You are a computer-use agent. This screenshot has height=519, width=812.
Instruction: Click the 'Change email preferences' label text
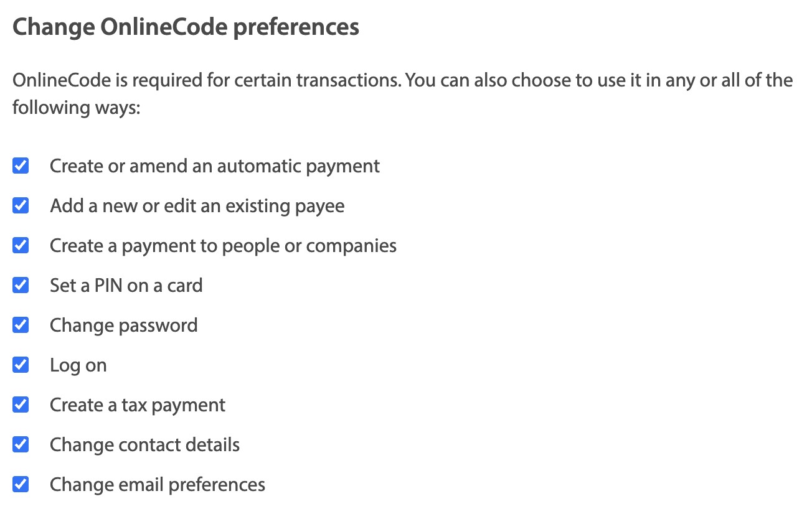click(x=158, y=485)
